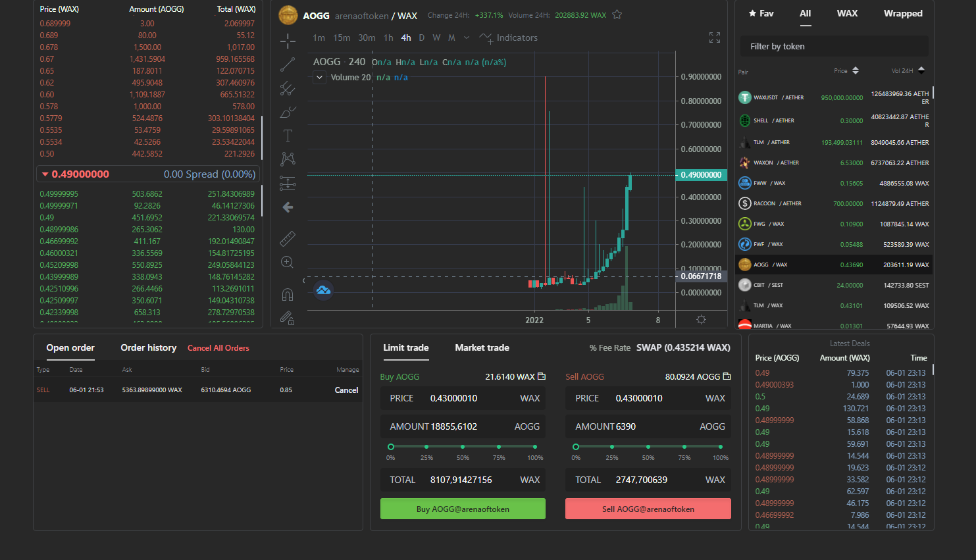Image resolution: width=976 pixels, height=560 pixels.
Task: Select the W weekly interval
Action: (x=436, y=38)
